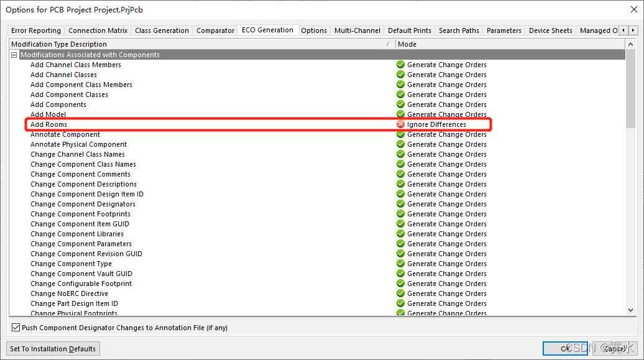Sort by Modification Type Description column header
The image size is (644, 360).
tap(201, 44)
